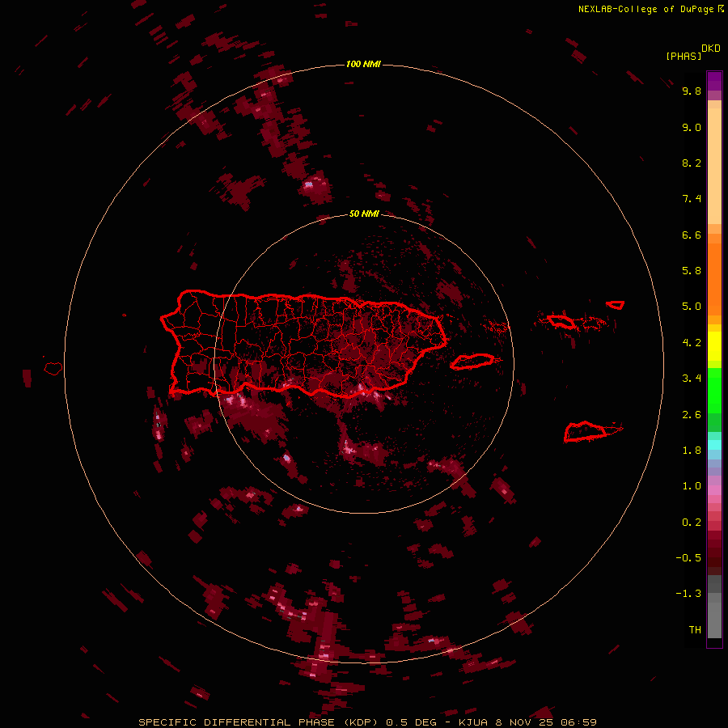This screenshot has width=728, height=728.
Task: Click the 1.8 value on the color scale
Action: pos(692,451)
